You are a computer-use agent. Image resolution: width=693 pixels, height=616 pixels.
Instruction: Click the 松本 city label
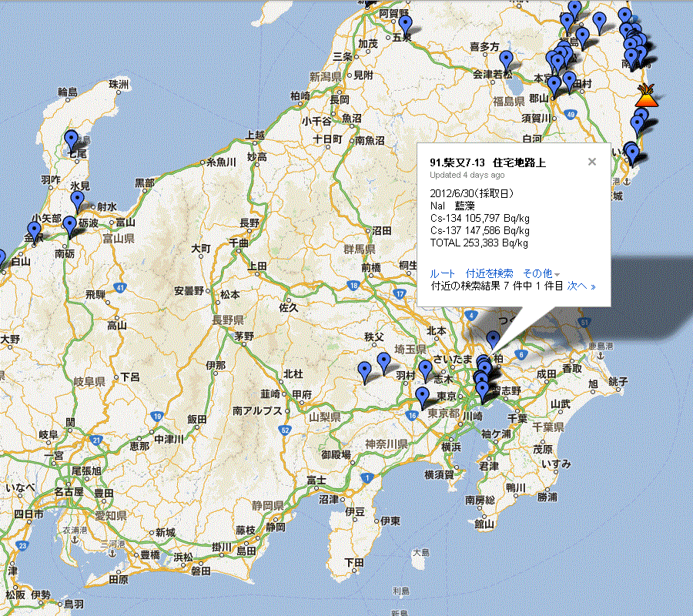(x=230, y=294)
